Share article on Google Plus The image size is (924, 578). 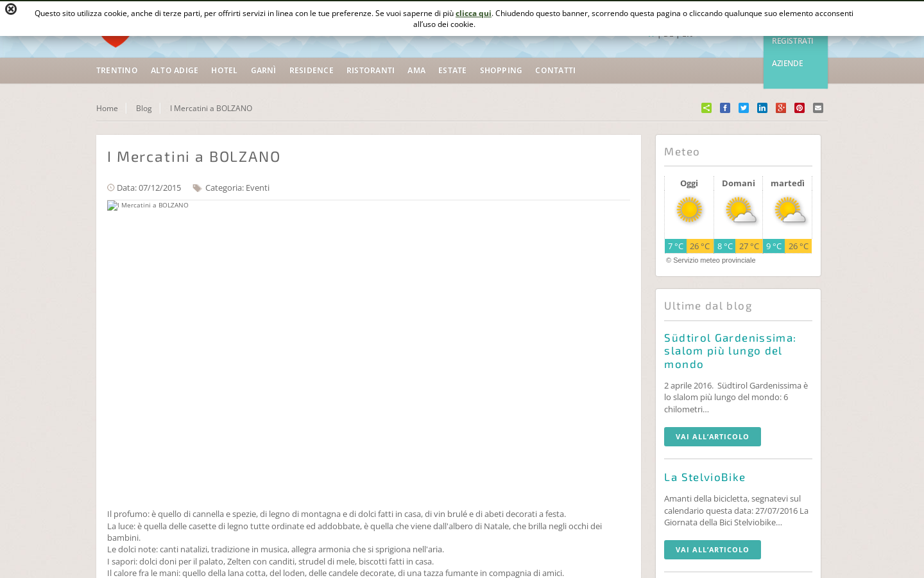pos(781,108)
